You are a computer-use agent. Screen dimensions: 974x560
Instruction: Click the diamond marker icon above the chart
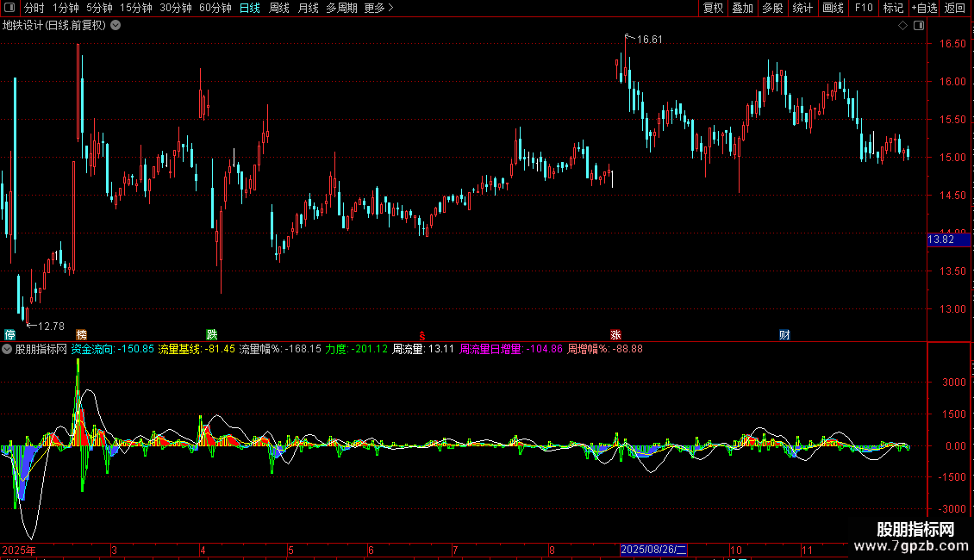(x=902, y=26)
